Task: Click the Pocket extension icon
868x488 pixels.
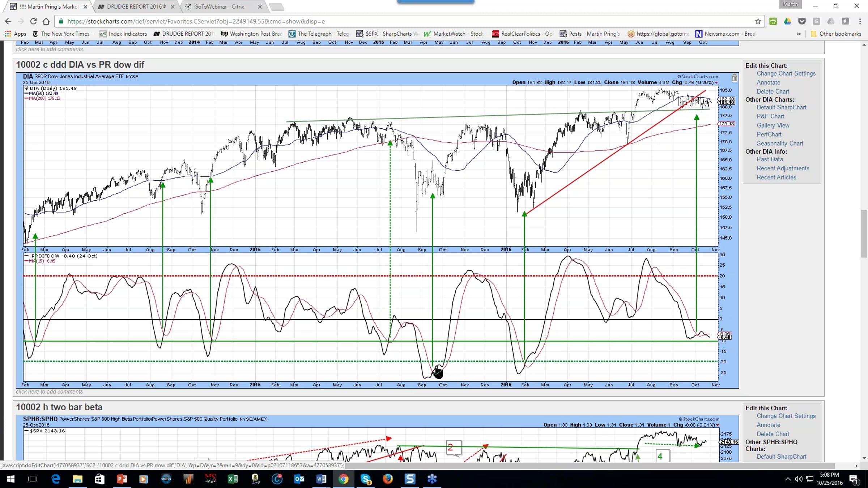Action: [x=802, y=21]
